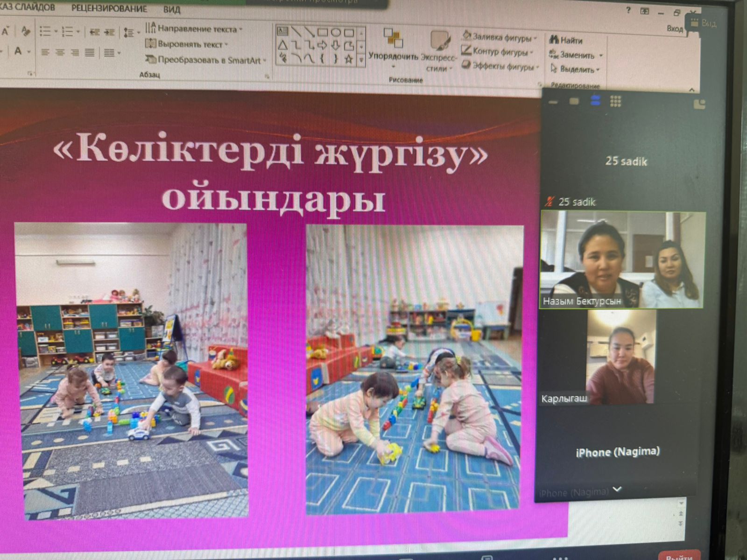The image size is (747, 560).
Task: Click the bulleted list icon
Action: [45, 31]
